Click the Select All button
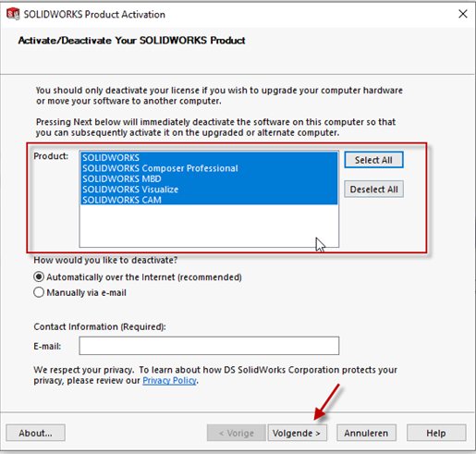Image resolution: width=476 pixels, height=454 pixels. point(373,160)
